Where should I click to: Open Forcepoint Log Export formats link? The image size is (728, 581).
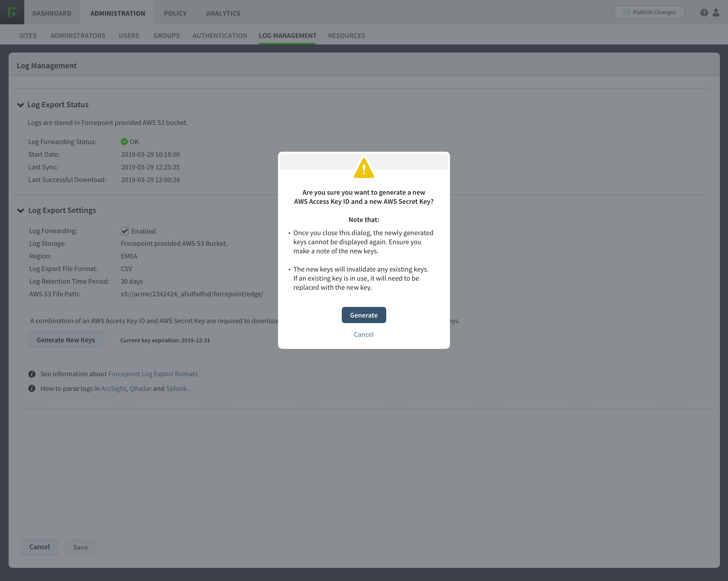pyautogui.click(x=153, y=374)
